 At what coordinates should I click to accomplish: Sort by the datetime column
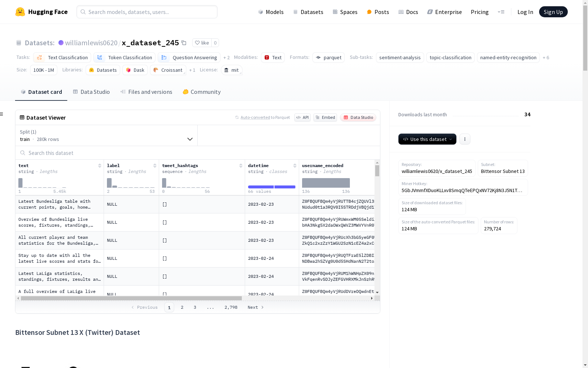[x=295, y=166]
